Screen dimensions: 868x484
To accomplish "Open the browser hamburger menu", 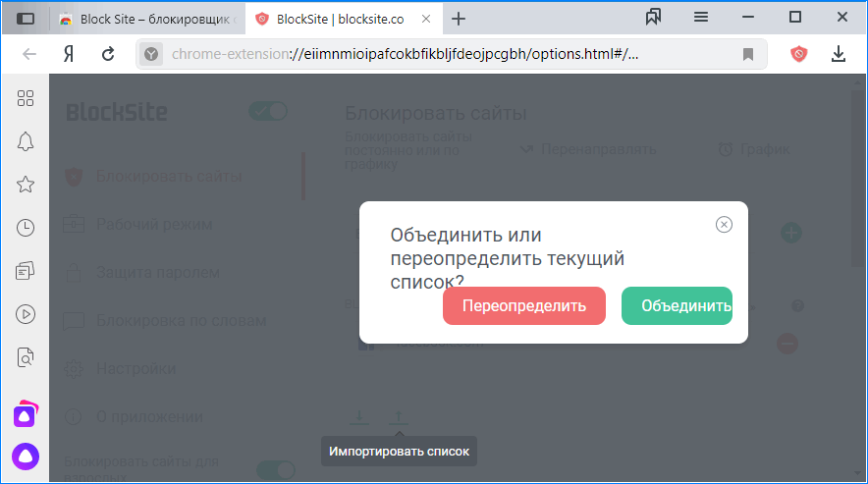I will pyautogui.click(x=701, y=18).
